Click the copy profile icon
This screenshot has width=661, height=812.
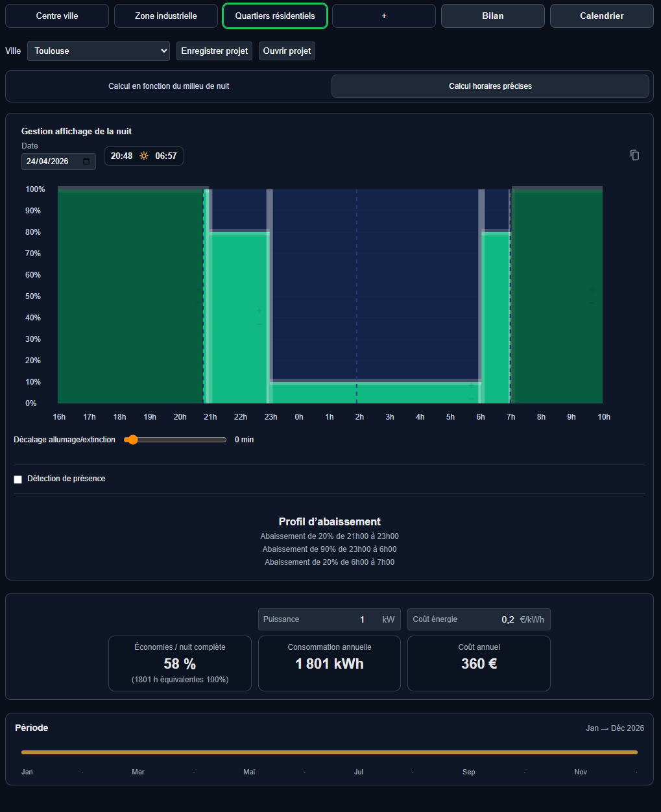click(x=634, y=155)
